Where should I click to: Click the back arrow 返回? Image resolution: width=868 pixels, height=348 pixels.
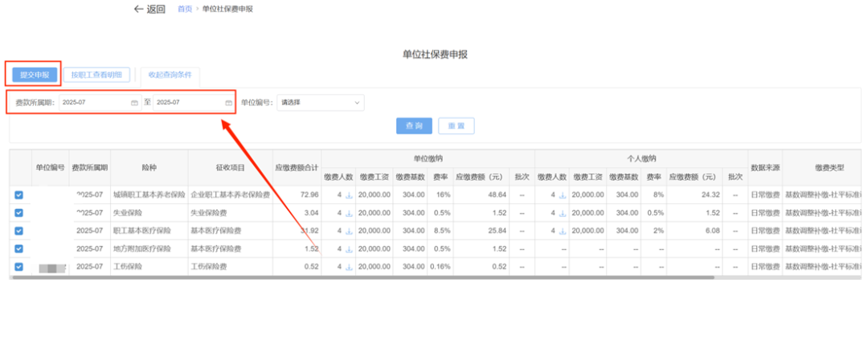(x=149, y=10)
